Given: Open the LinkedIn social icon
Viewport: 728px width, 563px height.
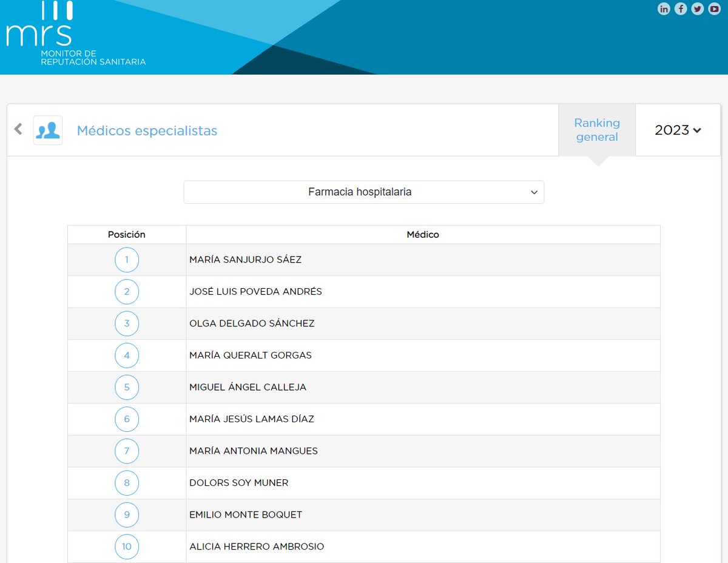Looking at the screenshot, I should pos(664,9).
